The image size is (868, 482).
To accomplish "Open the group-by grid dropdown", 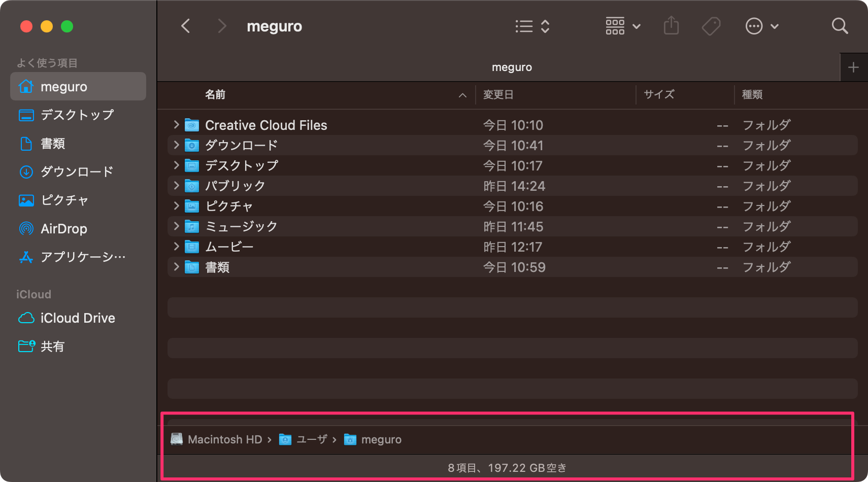I will 622,26.
